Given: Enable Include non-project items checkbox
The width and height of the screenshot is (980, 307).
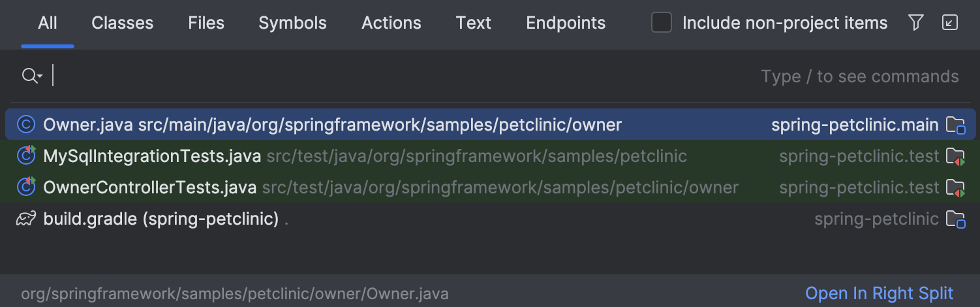Looking at the screenshot, I should (662, 23).
